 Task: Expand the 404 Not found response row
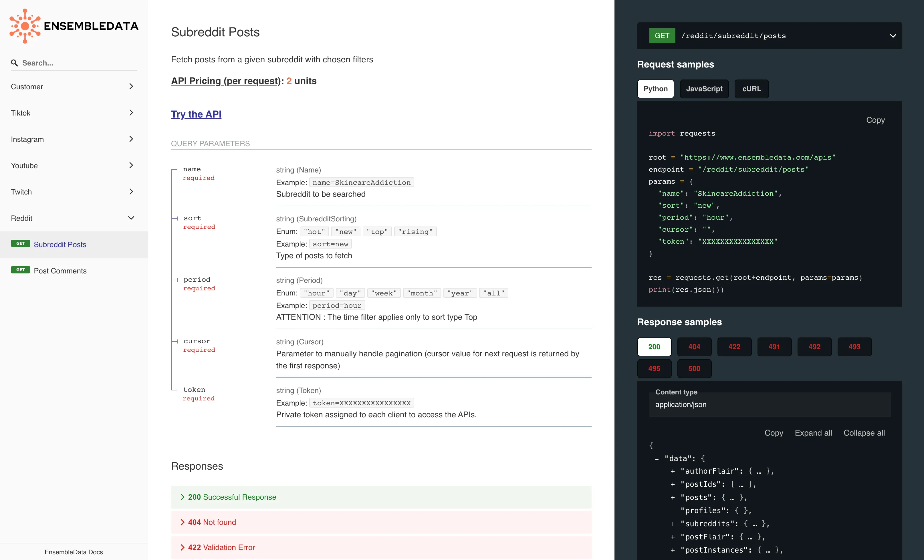pos(381,522)
